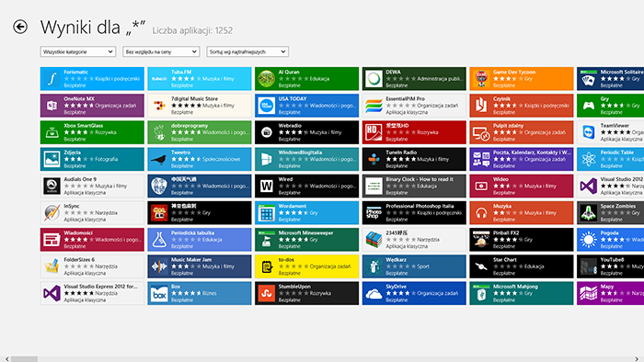Click the Wired W icon
The width and height of the screenshot is (644, 362).
(x=267, y=187)
